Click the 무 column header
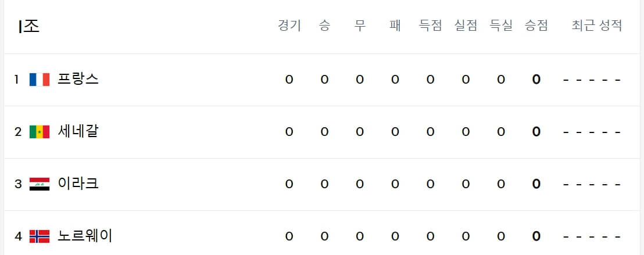 [360, 26]
